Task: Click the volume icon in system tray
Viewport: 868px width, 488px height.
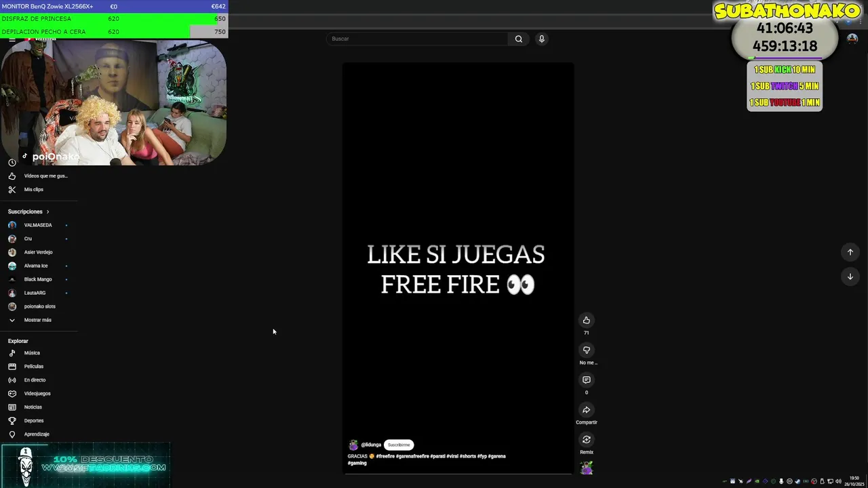Action: pyautogui.click(x=838, y=481)
